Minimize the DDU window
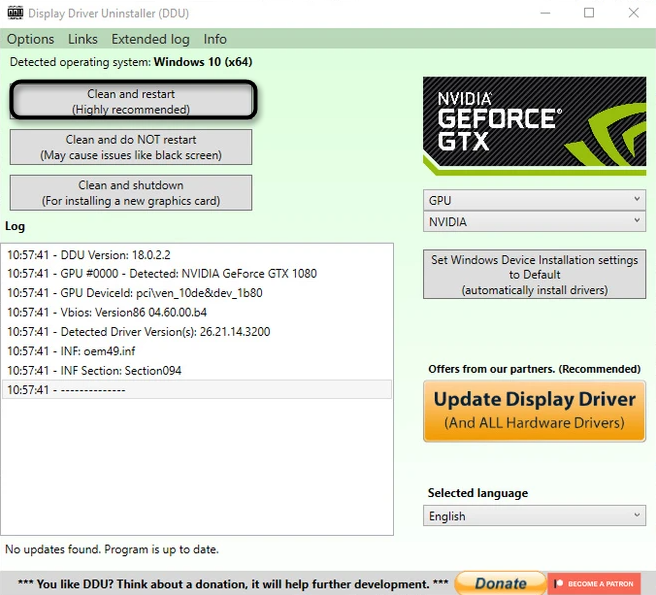 click(545, 13)
